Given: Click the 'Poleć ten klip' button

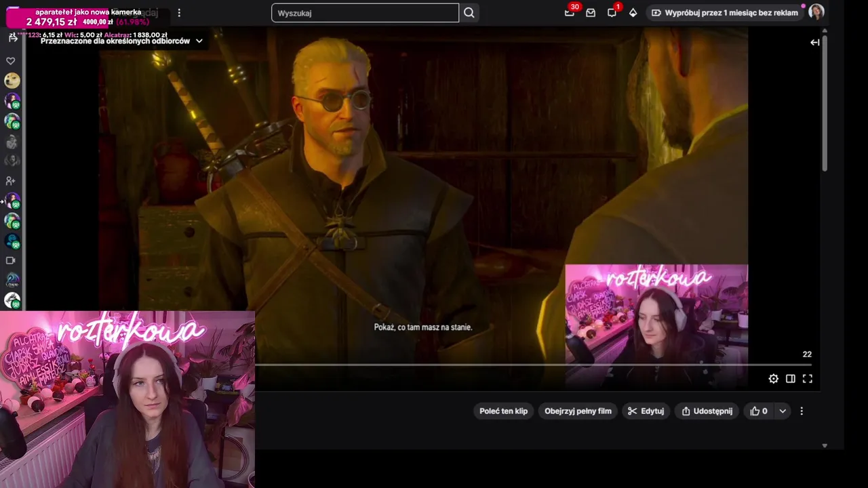Looking at the screenshot, I should pos(503,411).
